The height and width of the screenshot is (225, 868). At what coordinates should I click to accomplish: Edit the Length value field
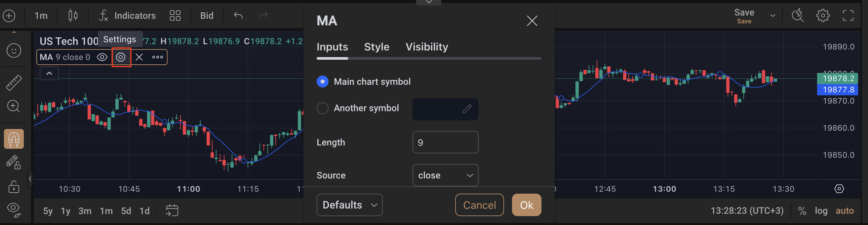tap(446, 142)
